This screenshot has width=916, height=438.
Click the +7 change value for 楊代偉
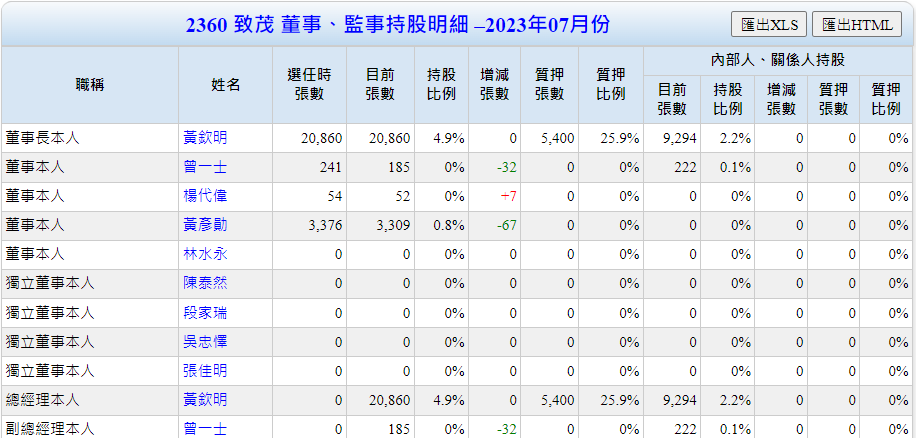point(507,196)
